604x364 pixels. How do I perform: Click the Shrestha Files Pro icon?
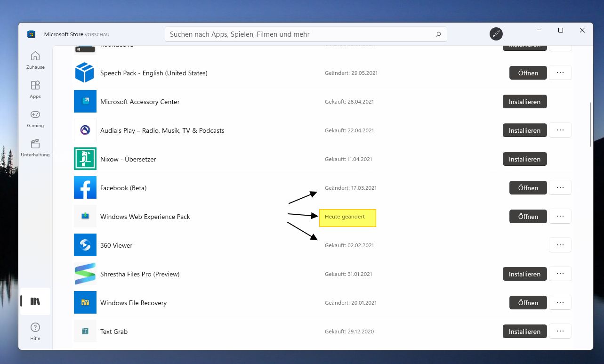click(x=85, y=274)
